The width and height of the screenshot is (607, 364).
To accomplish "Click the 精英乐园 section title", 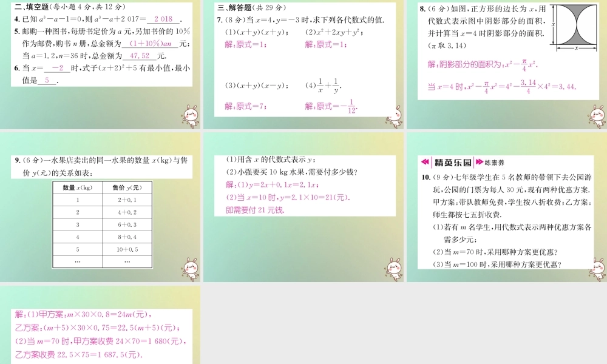I will point(453,163).
